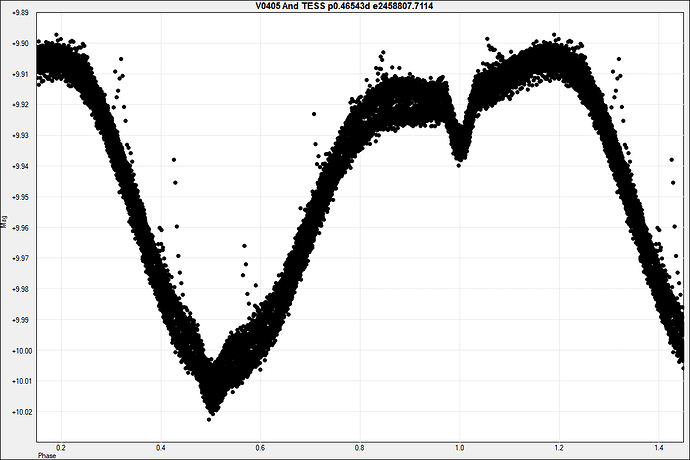This screenshot has height=460, width=690.
Task: Click the +9.94 magnitude tick label
Action: click(x=20, y=166)
